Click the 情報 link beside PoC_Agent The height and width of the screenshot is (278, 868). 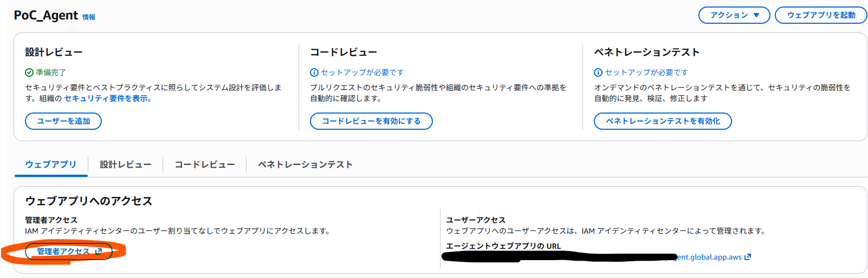[x=89, y=17]
